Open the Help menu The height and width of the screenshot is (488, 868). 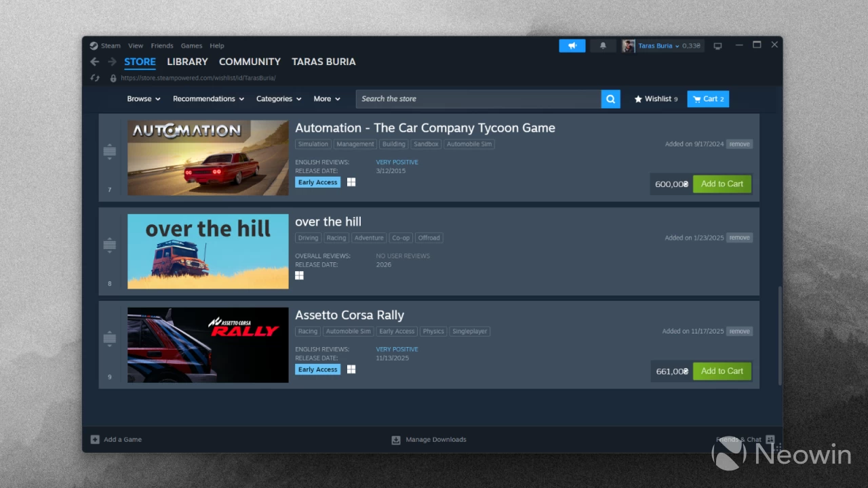(217, 46)
